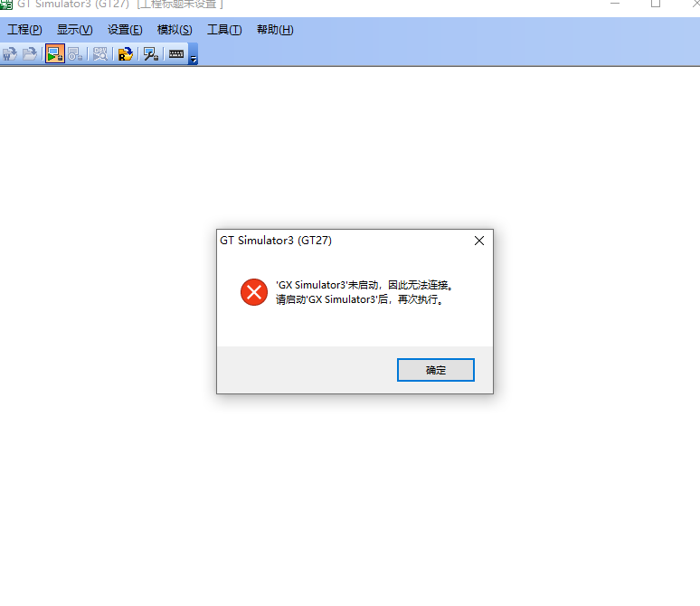The image size is (700, 606).
Task: Click the open GT Works project W icon
Action: (10, 54)
